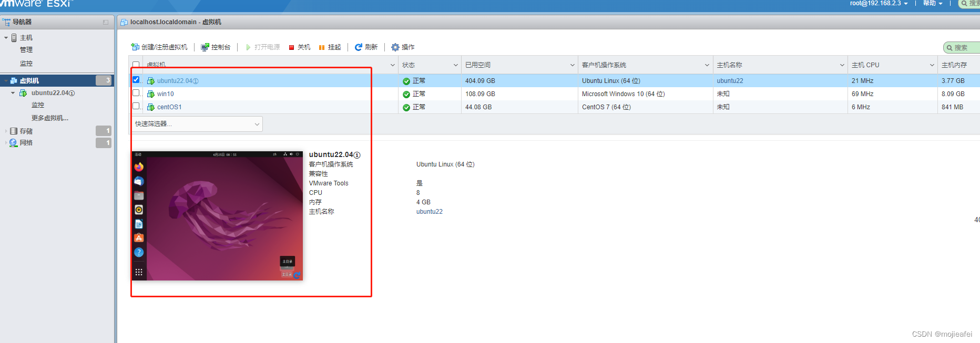This screenshot has width=980, height=343.
Task: Click the centOS1 VM icon in the table
Action: coord(151,107)
